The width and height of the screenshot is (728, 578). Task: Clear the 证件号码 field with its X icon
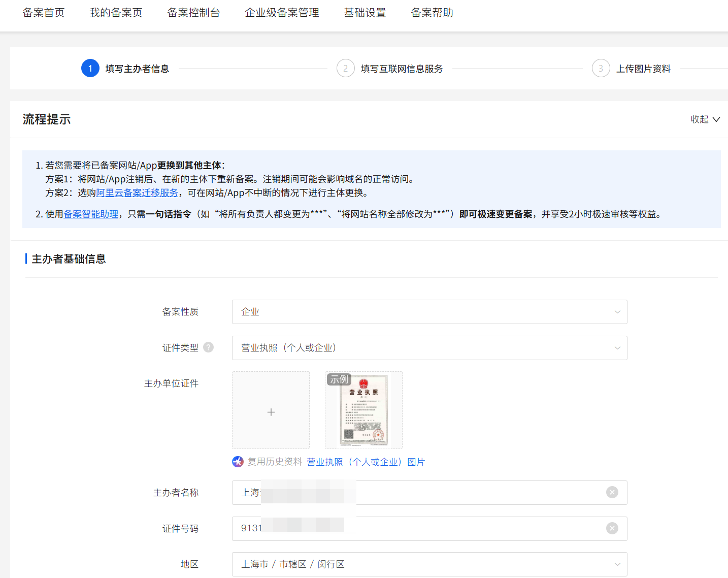tap(612, 528)
